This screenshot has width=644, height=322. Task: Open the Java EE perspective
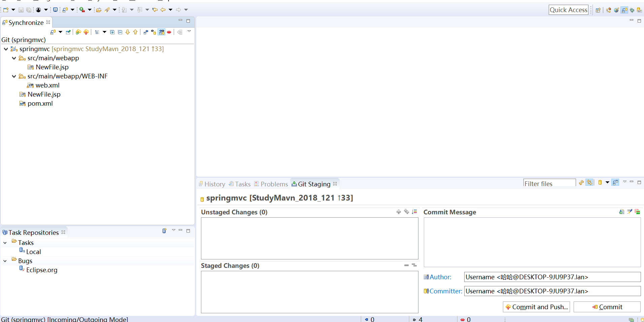(609, 10)
